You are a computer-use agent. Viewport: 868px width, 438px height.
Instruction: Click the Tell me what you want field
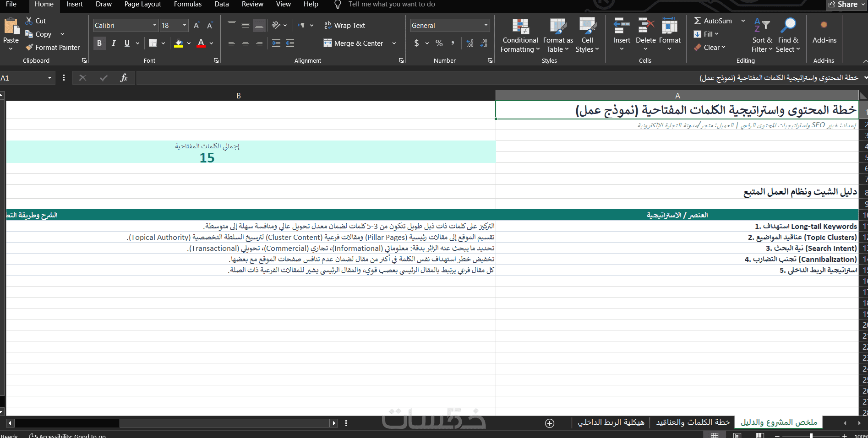[x=392, y=4]
